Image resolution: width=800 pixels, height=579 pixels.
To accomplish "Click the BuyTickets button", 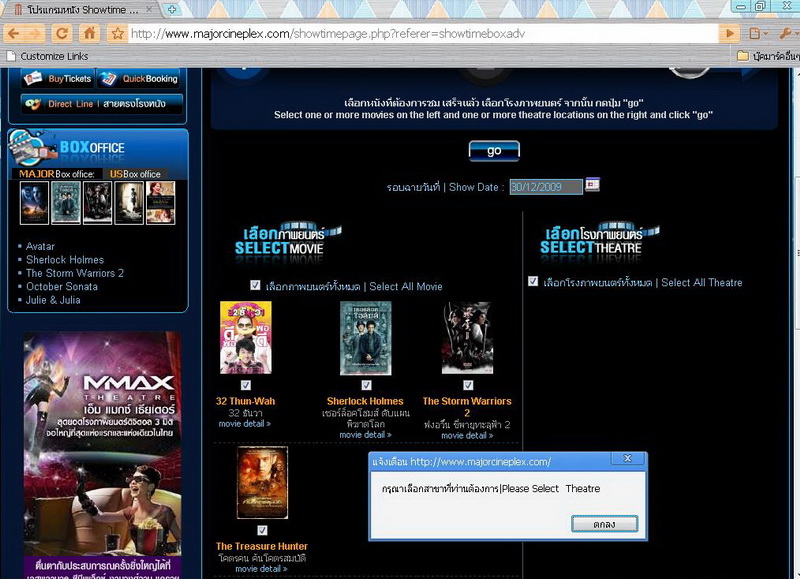I will pos(57,79).
